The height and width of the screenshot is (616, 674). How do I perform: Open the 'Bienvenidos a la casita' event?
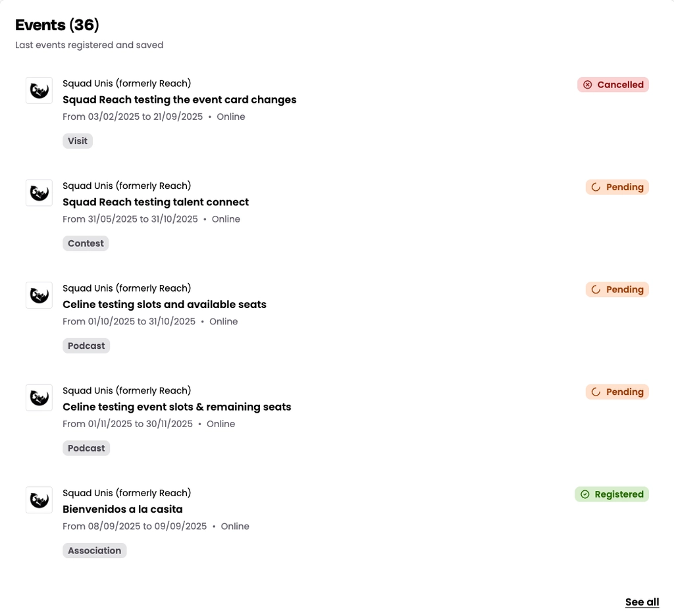[122, 509]
